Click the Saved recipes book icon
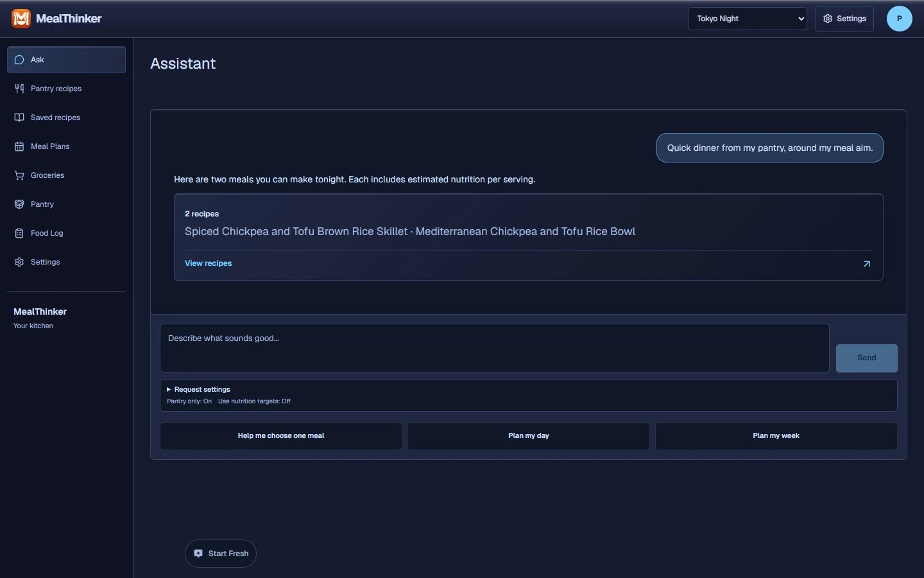924x578 pixels. click(x=19, y=118)
